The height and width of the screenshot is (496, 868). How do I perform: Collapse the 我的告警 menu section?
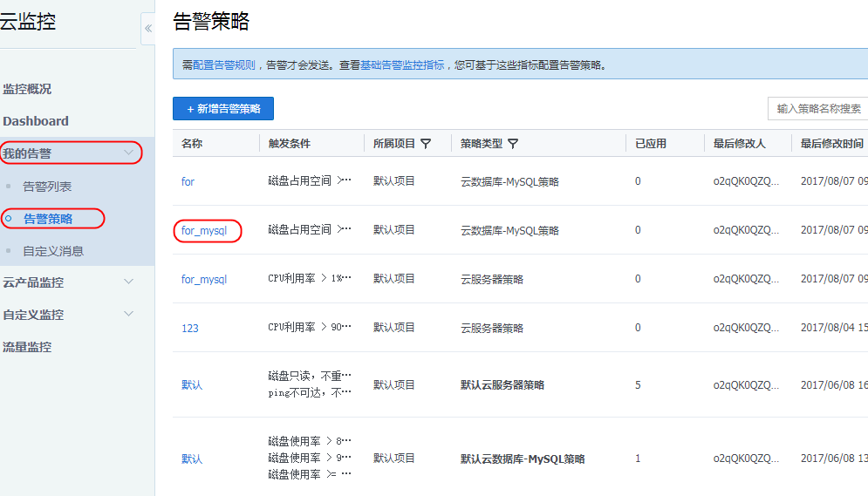point(129,153)
